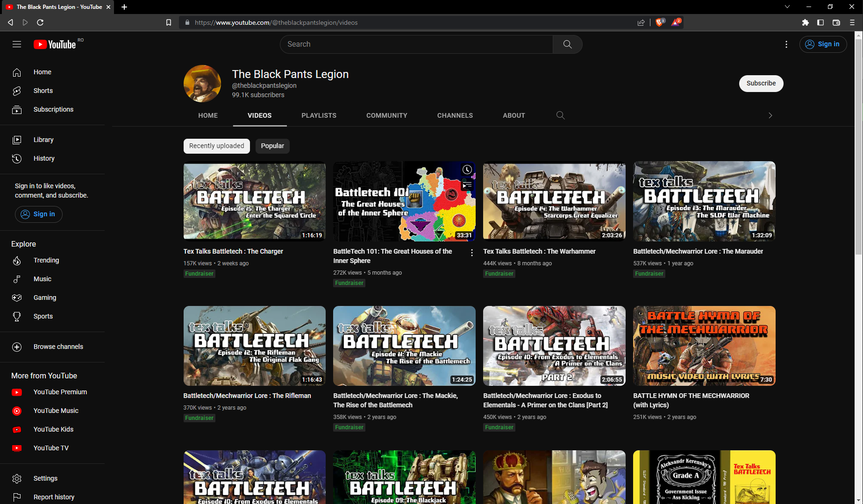
Task: Switch to the CHANNELS channel tab
Action: 455,115
